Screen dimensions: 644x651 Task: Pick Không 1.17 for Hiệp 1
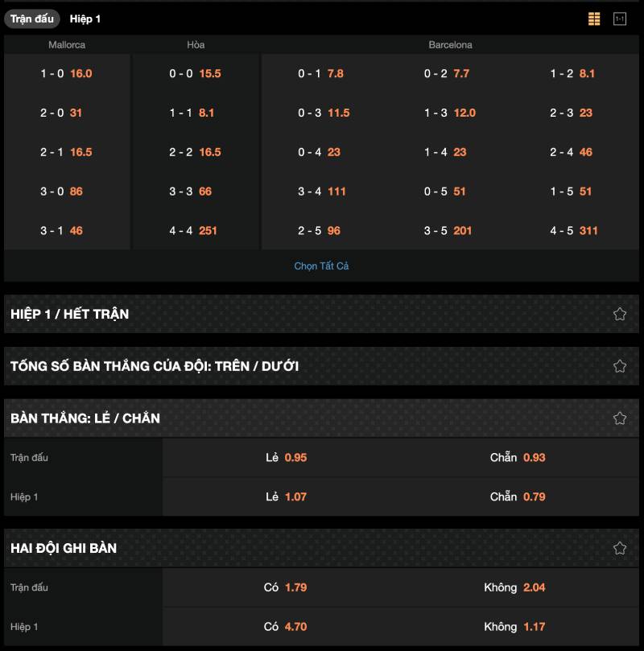514,626
